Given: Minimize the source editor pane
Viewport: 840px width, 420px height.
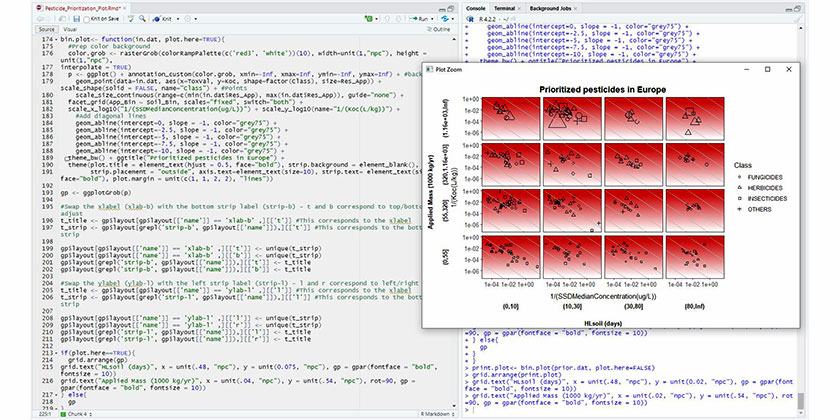Looking at the screenshot, I should [x=441, y=9].
